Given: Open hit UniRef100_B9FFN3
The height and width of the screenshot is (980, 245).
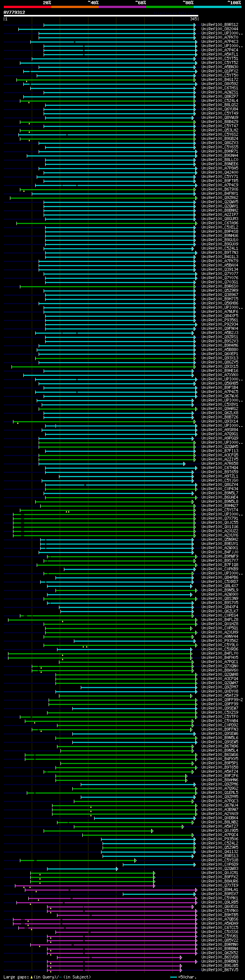Looking at the screenshot, I should point(220,730).
